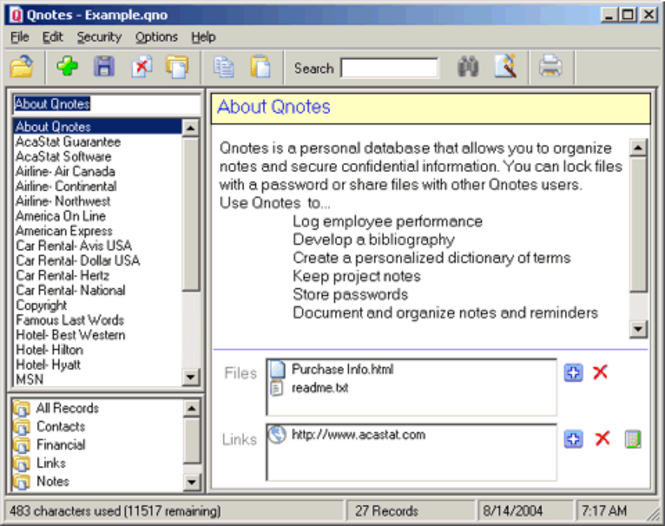Screen dimensions: 665x526
Task: Add a new record with green plus
Action: pyautogui.click(x=67, y=67)
